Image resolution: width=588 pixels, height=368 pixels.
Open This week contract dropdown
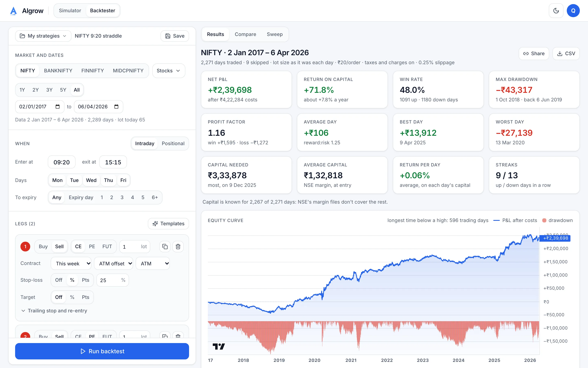click(x=71, y=264)
